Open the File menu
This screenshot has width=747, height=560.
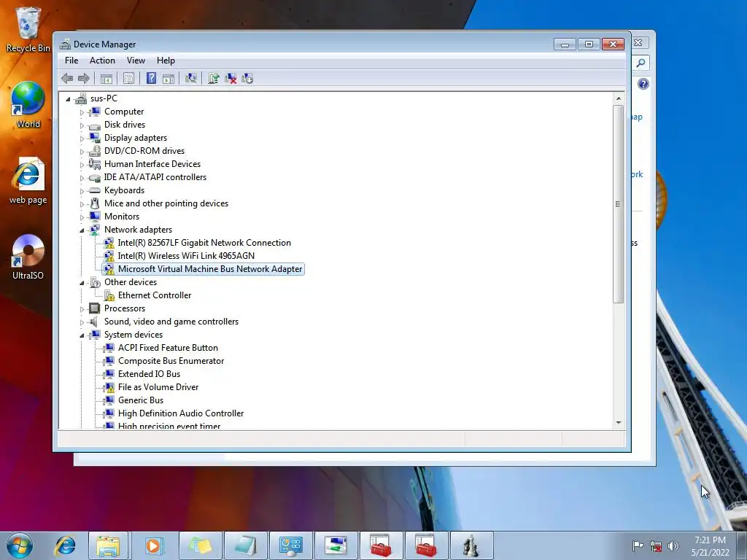click(71, 61)
